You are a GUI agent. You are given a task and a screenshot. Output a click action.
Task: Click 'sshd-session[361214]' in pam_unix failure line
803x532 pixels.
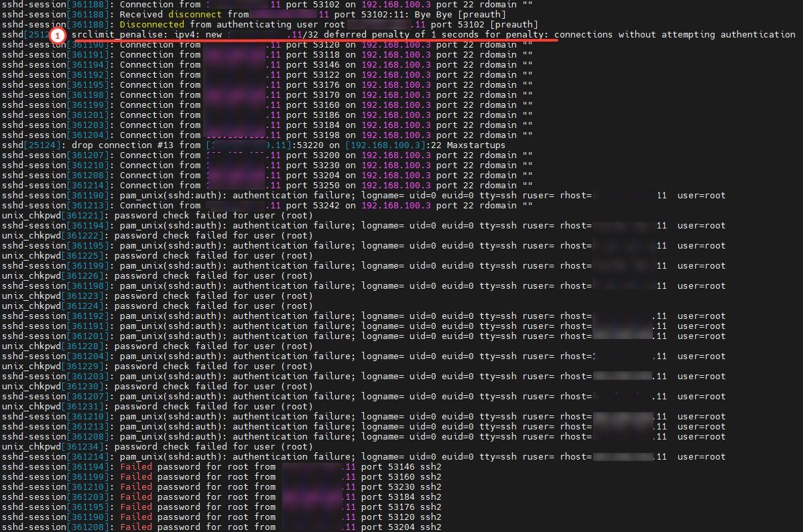click(x=56, y=457)
